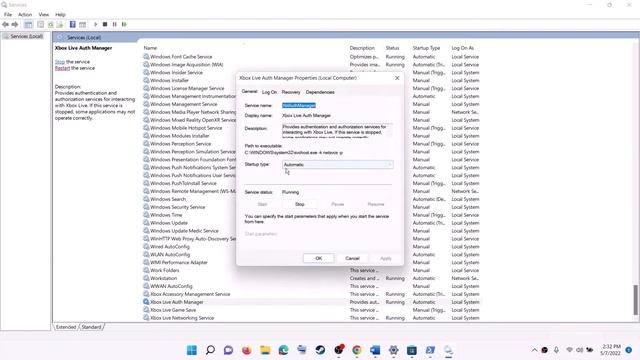Screen dimensions: 640x360
Task: Click Cancel in the Properties dialog
Action: (352, 258)
